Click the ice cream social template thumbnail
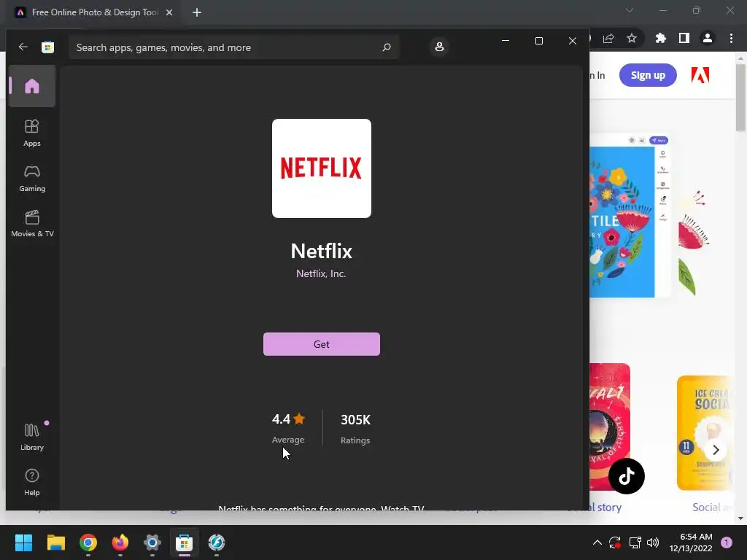Viewport: 747px width, 560px height. click(x=704, y=433)
